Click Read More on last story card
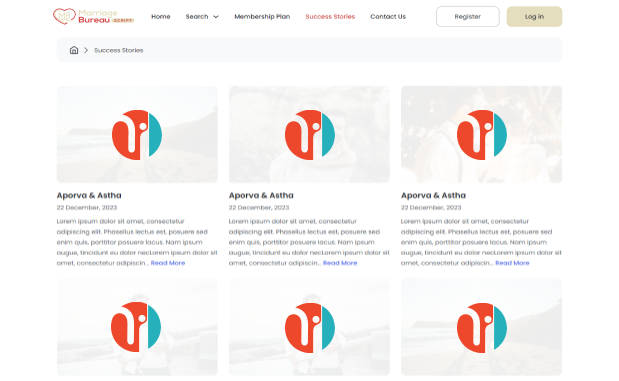This screenshot has height=381, width=619. coord(512,263)
